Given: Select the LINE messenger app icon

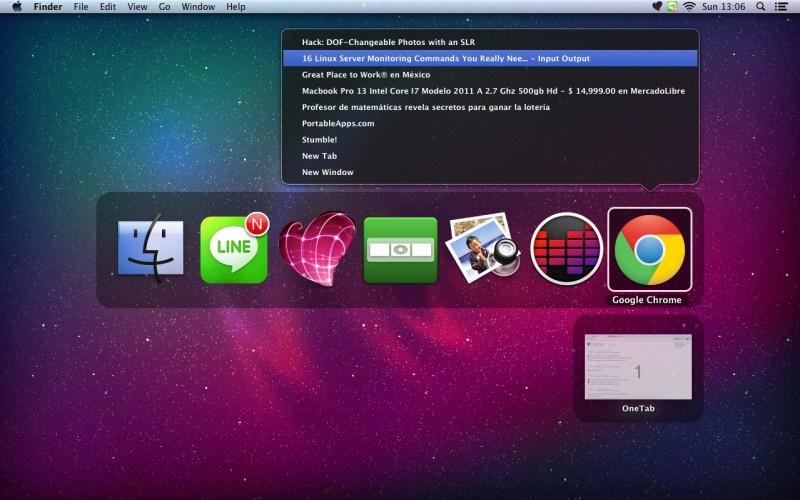Looking at the screenshot, I should pos(234,248).
